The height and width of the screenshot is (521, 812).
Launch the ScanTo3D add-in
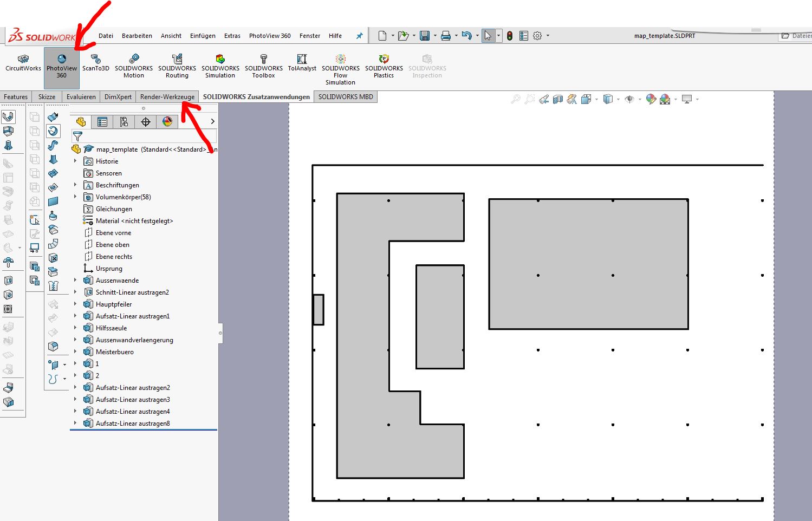pyautogui.click(x=96, y=63)
